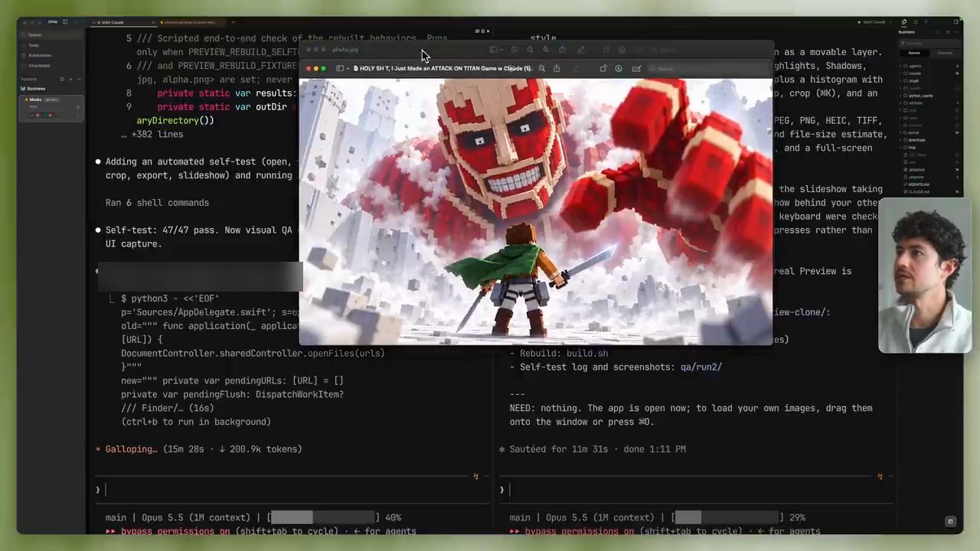Open the Search item in the left sidebar
Viewport: 980px width, 551px height.
(x=51, y=35)
